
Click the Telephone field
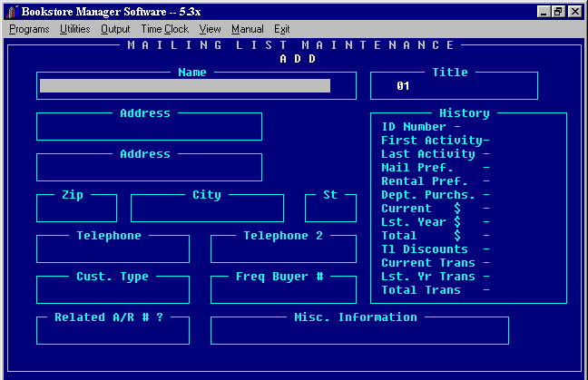(x=113, y=249)
